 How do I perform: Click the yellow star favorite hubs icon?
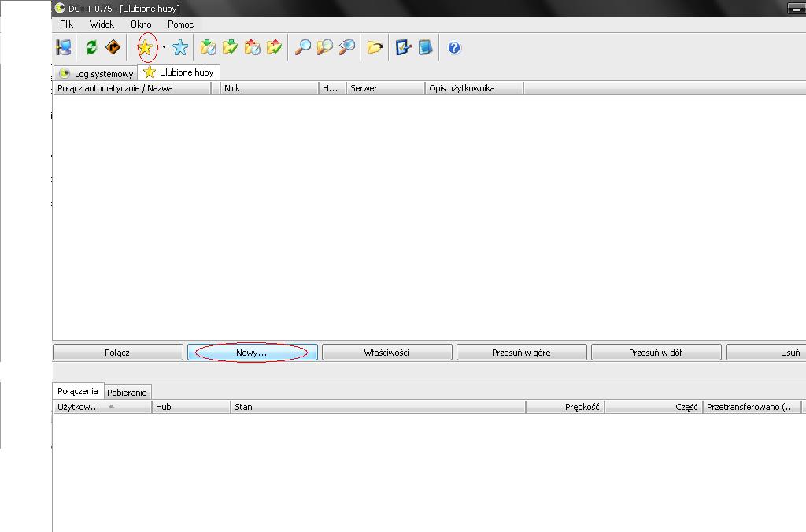pyautogui.click(x=146, y=48)
